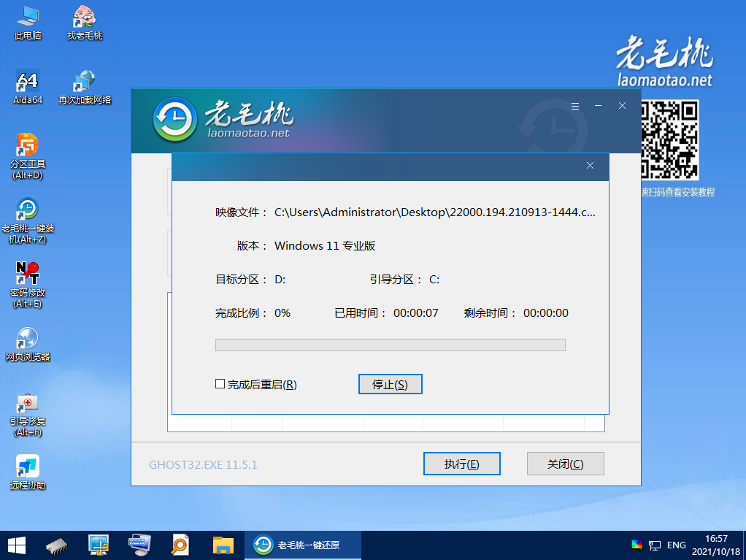
Task: Open the 此电脑 desktop icon
Action: click(x=28, y=23)
